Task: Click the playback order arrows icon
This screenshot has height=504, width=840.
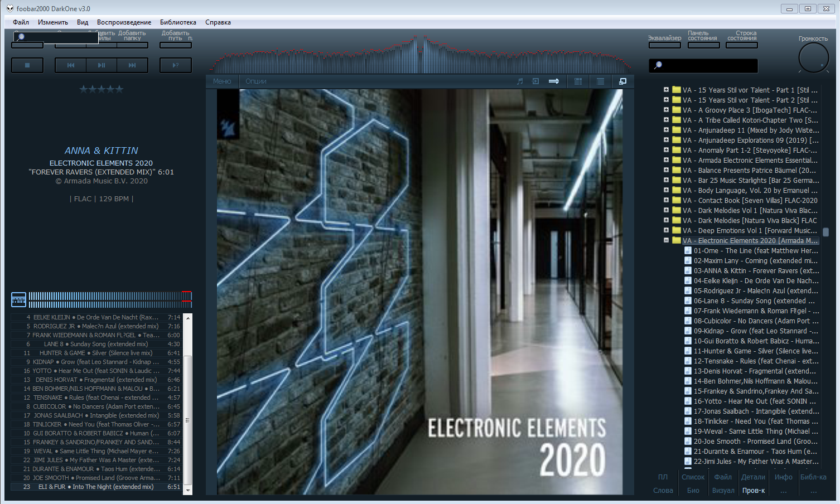Action: click(554, 81)
